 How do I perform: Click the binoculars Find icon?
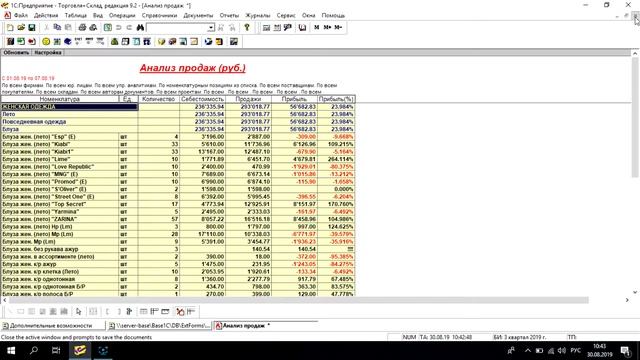tap(140, 27)
